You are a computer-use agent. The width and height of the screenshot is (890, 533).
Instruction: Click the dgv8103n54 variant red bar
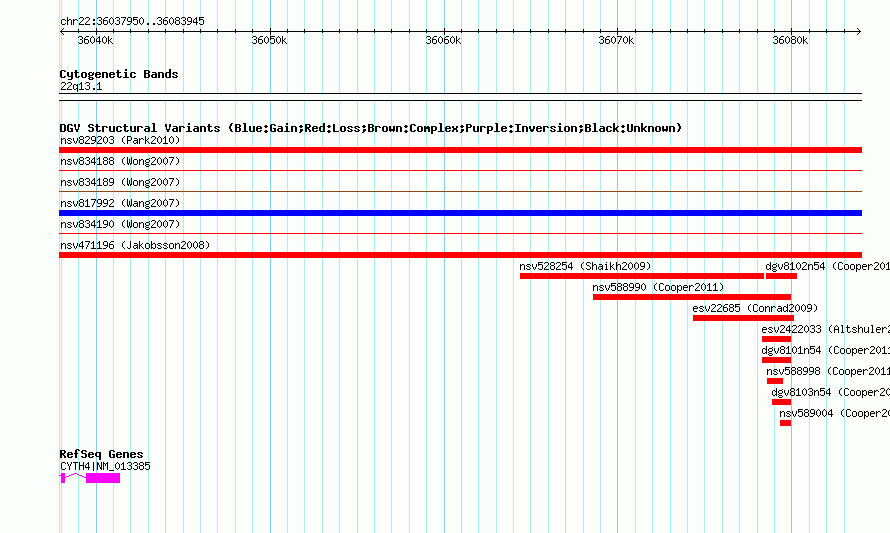point(782,402)
